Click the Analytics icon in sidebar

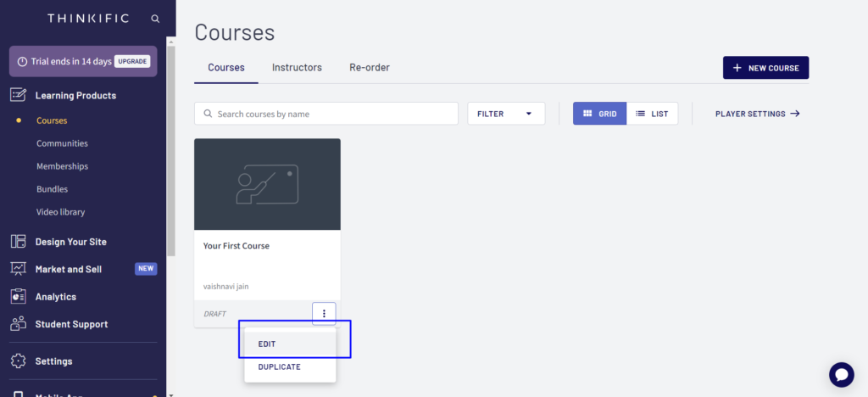point(18,297)
